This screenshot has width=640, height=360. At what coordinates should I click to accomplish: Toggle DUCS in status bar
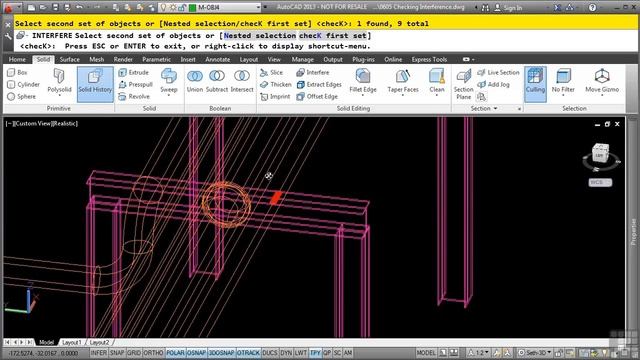[x=270, y=353]
